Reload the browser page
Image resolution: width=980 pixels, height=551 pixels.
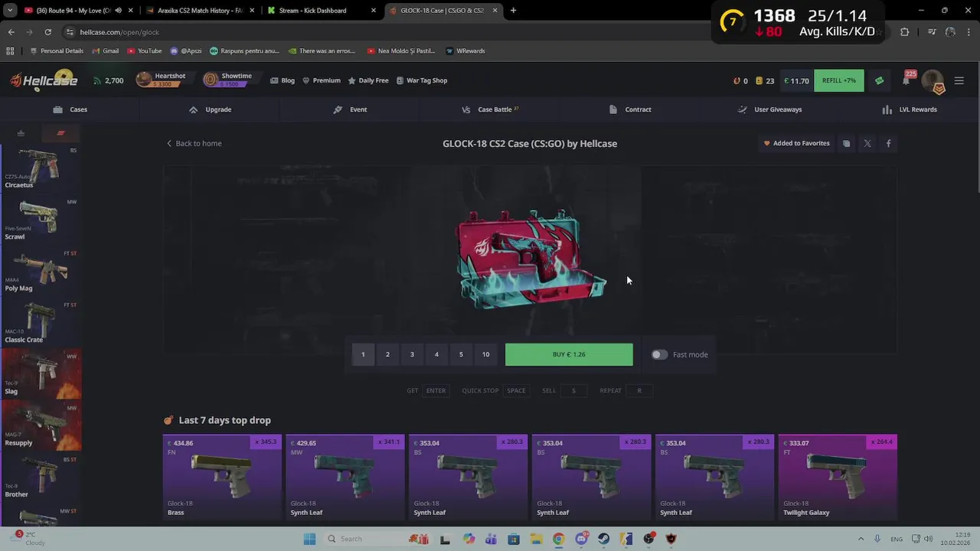(x=47, y=32)
